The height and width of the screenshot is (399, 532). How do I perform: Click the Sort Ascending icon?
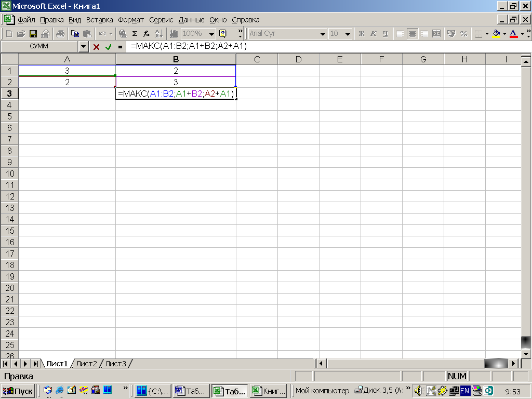click(159, 34)
